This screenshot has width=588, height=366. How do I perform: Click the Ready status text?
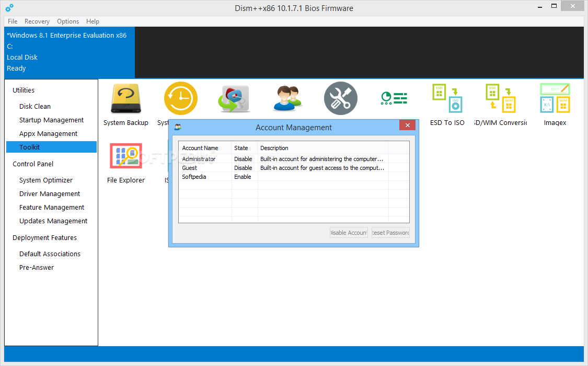coord(16,68)
